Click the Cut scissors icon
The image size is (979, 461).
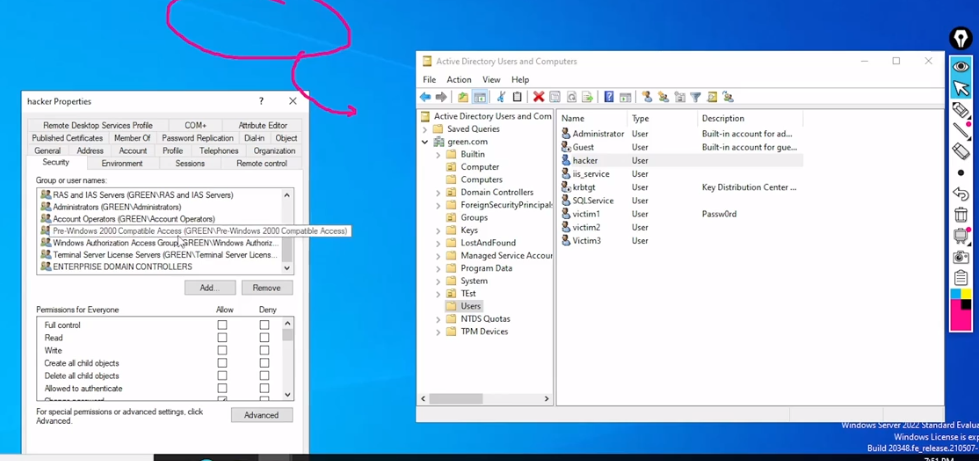click(501, 97)
